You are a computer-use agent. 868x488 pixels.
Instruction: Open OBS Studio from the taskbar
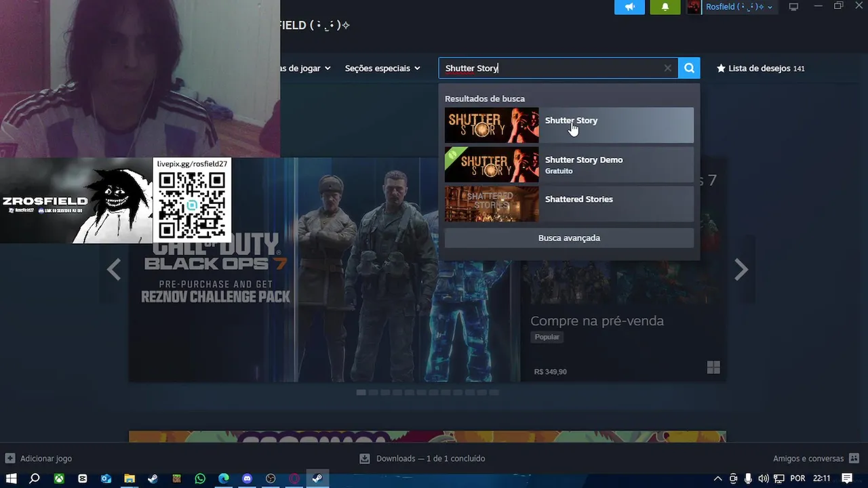coord(271,479)
